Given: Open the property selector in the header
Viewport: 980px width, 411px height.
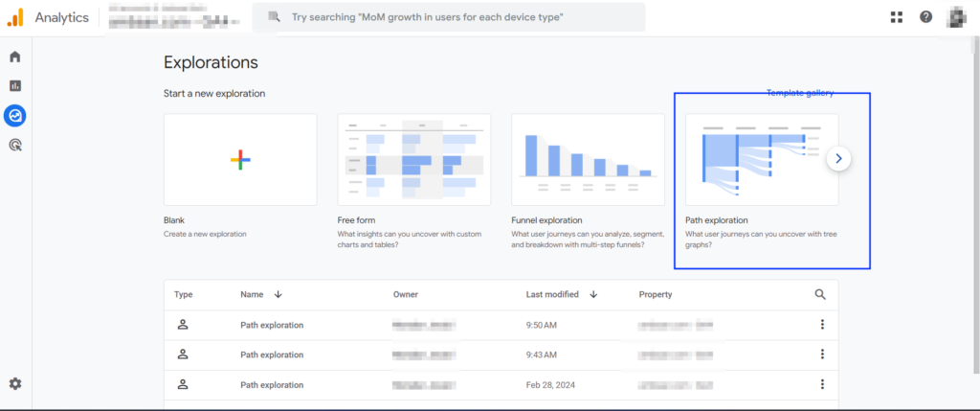Looking at the screenshot, I should click(x=175, y=16).
